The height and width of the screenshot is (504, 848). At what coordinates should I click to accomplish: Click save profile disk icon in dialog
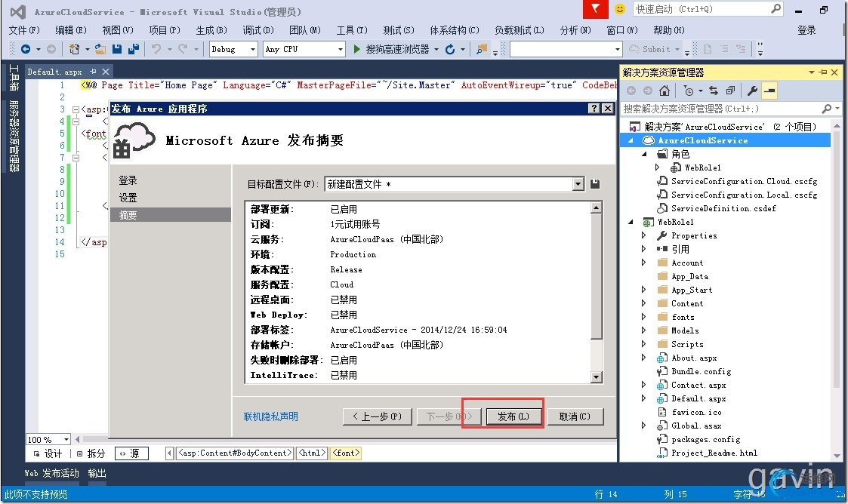[595, 184]
